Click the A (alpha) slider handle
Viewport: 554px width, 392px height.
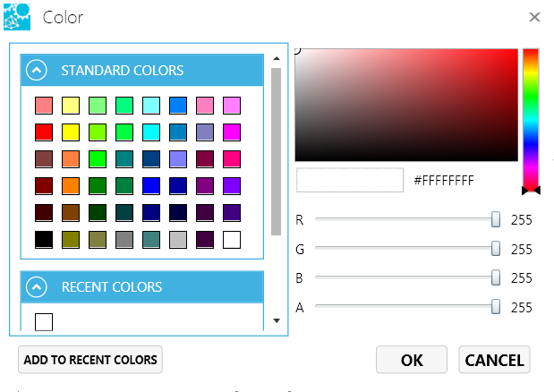(x=496, y=307)
